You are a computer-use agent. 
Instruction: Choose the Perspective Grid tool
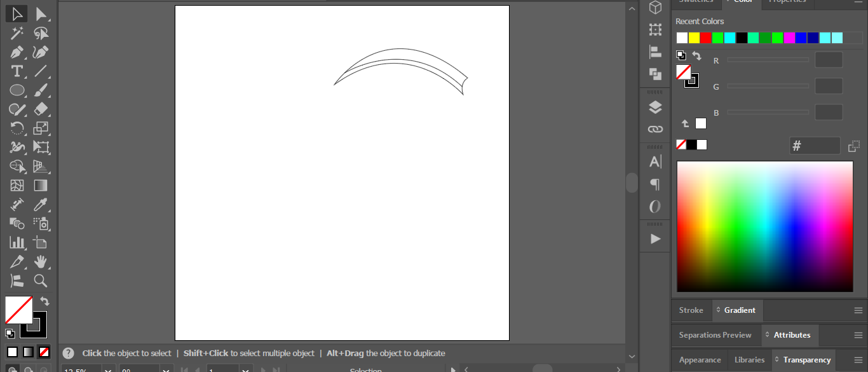41,167
